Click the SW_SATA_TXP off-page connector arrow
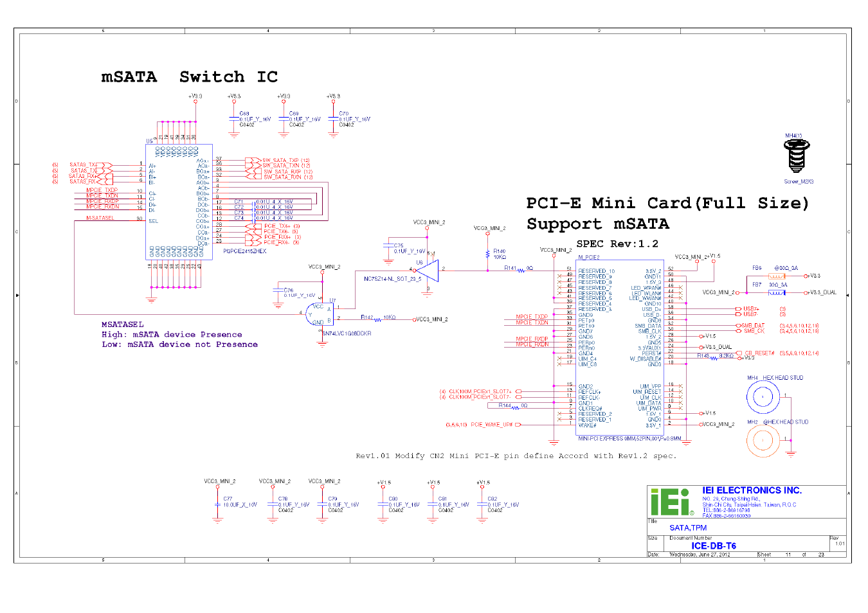This screenshot has width=868, height=613. (253, 160)
